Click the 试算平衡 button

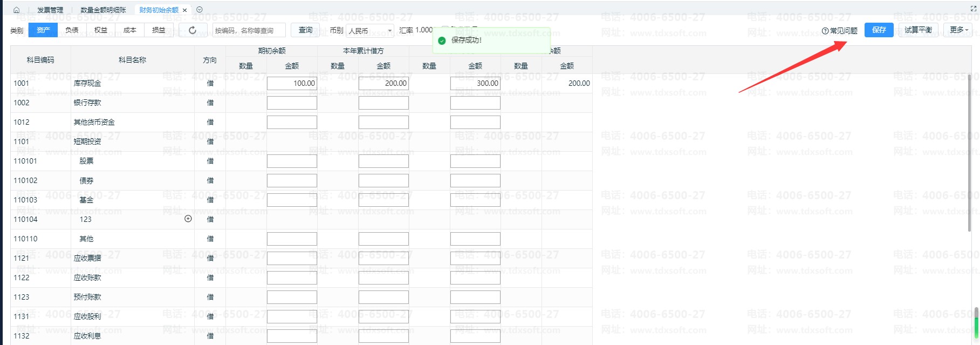tap(918, 30)
